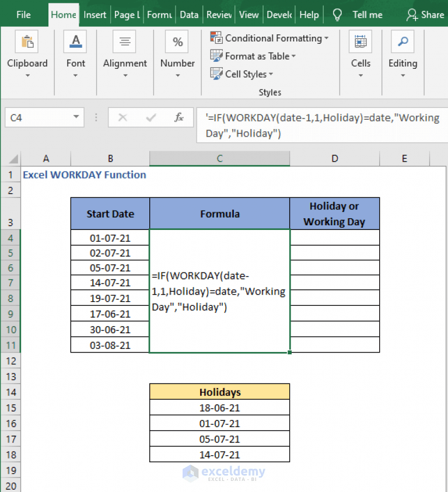The width and height of the screenshot is (448, 492).
Task: Click the date cell 03-08-21
Action: pos(110,345)
